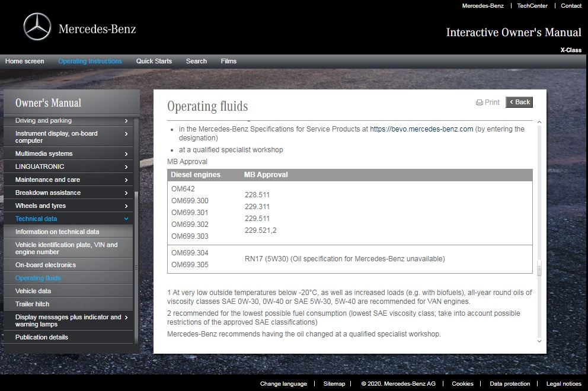Follow the bevo.mercedes-benz.com link
The height and width of the screenshot is (391, 588).
click(x=421, y=129)
